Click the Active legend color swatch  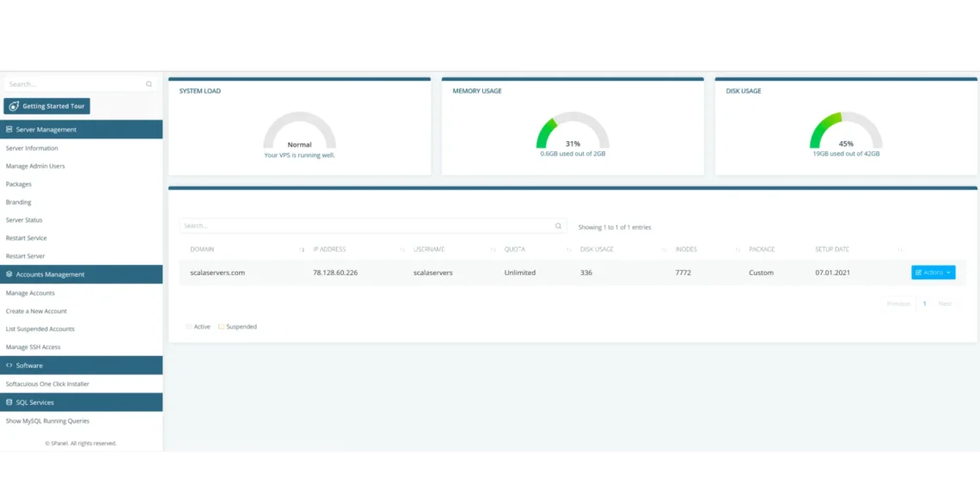[189, 327]
